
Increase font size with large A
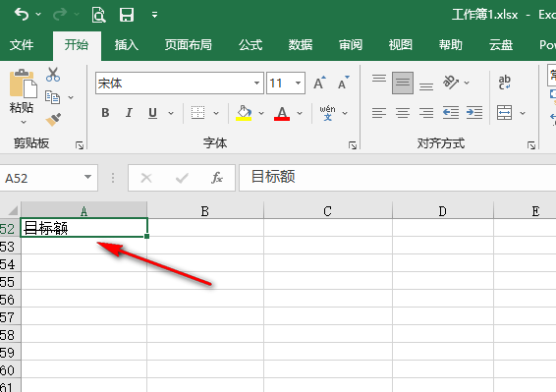point(319,83)
